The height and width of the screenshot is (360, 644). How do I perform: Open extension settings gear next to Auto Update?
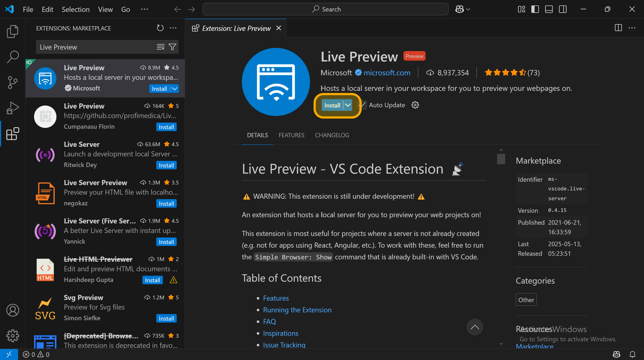[415, 105]
